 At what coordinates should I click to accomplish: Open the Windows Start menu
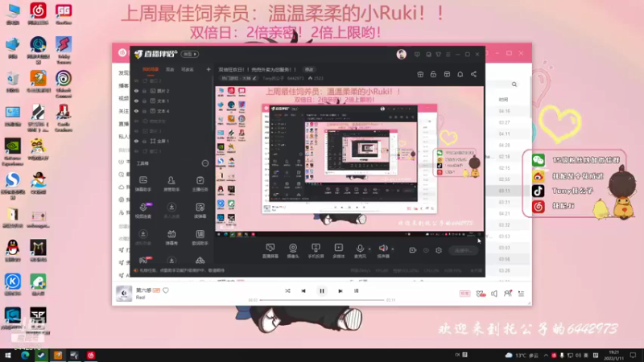coord(8,355)
